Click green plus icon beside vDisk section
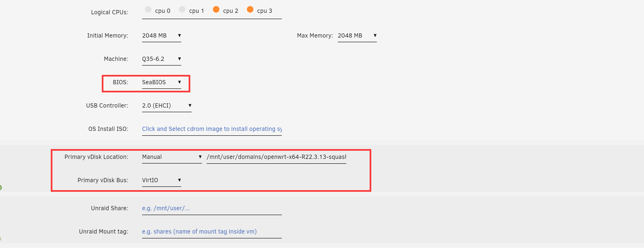 [x=1, y=187]
